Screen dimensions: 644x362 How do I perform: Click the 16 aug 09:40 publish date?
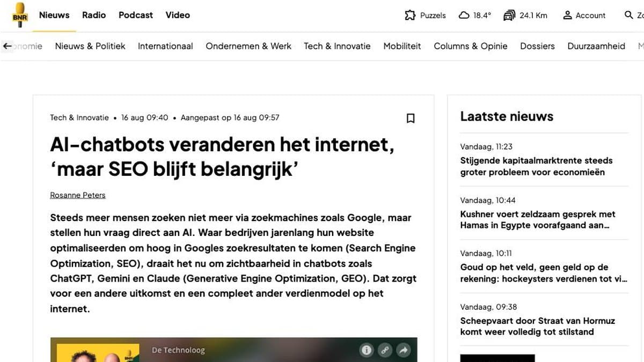coord(144,117)
